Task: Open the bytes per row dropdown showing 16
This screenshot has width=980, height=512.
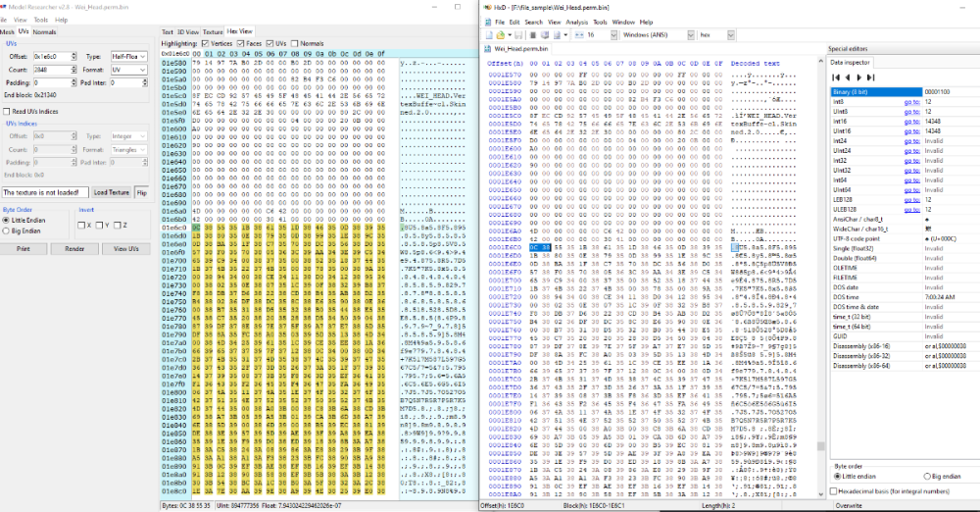Action: [613, 35]
